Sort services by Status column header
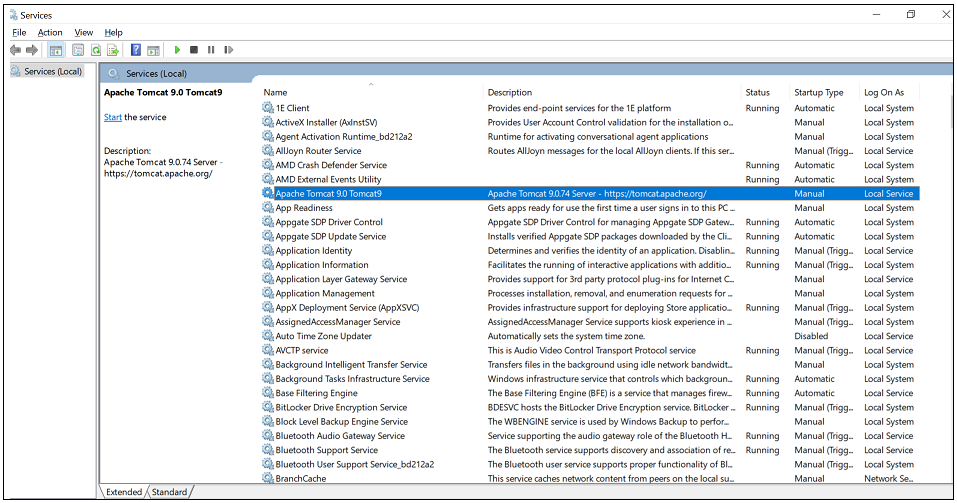Screen dimensions: 957x503 (x=758, y=92)
